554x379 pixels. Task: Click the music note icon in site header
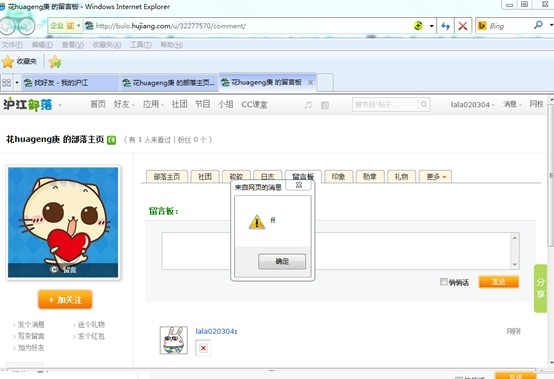click(308, 105)
